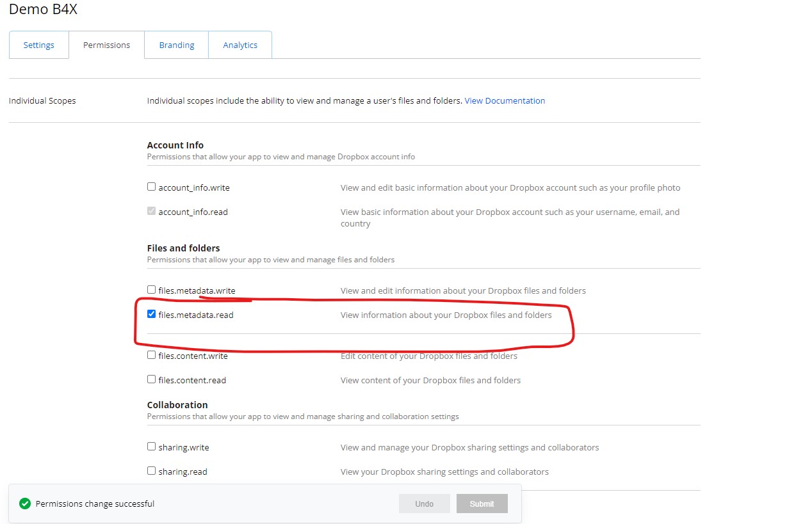This screenshot has width=812, height=524.
Task: Click 'Edit content of your Dropbox files' description
Action: 429,356
